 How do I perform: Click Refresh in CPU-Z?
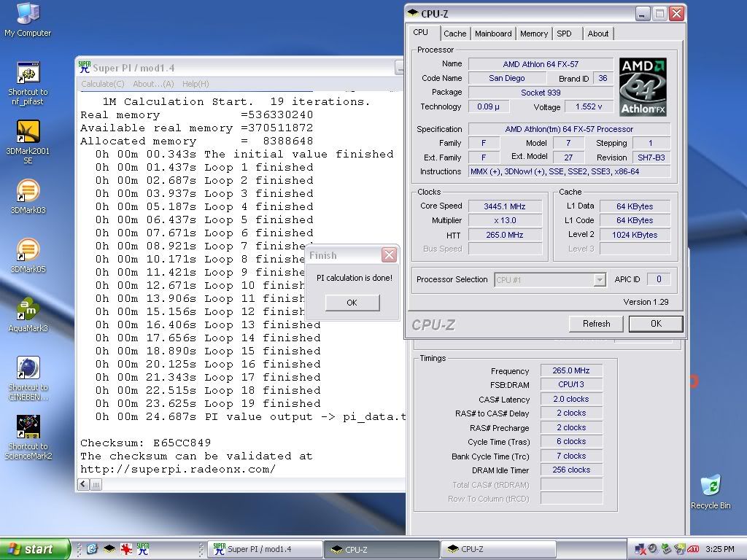(x=596, y=324)
